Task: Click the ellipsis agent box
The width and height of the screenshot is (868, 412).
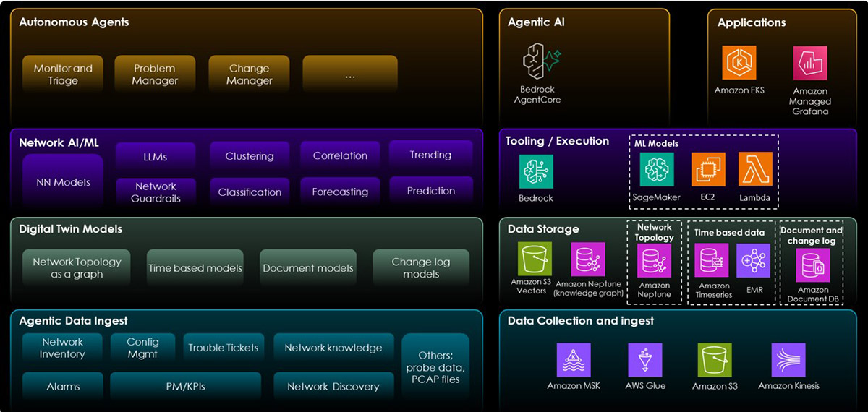Action: pyautogui.click(x=350, y=74)
